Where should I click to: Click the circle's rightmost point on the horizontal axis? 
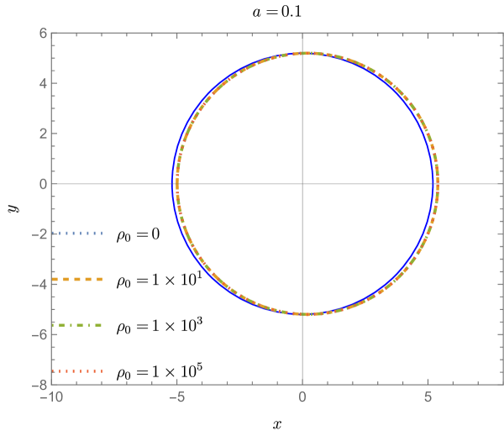pos(437,184)
